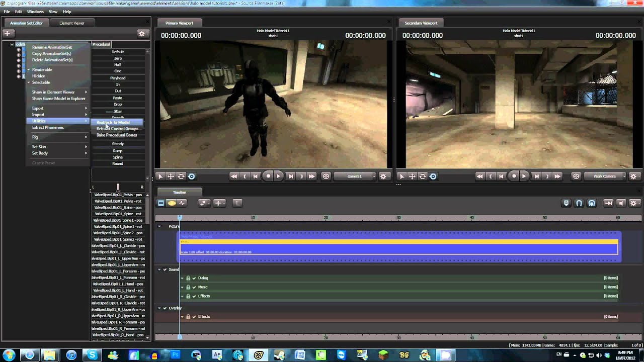Select primary viewport move tool
Image resolution: width=644 pixels, height=362 pixels.
click(171, 176)
